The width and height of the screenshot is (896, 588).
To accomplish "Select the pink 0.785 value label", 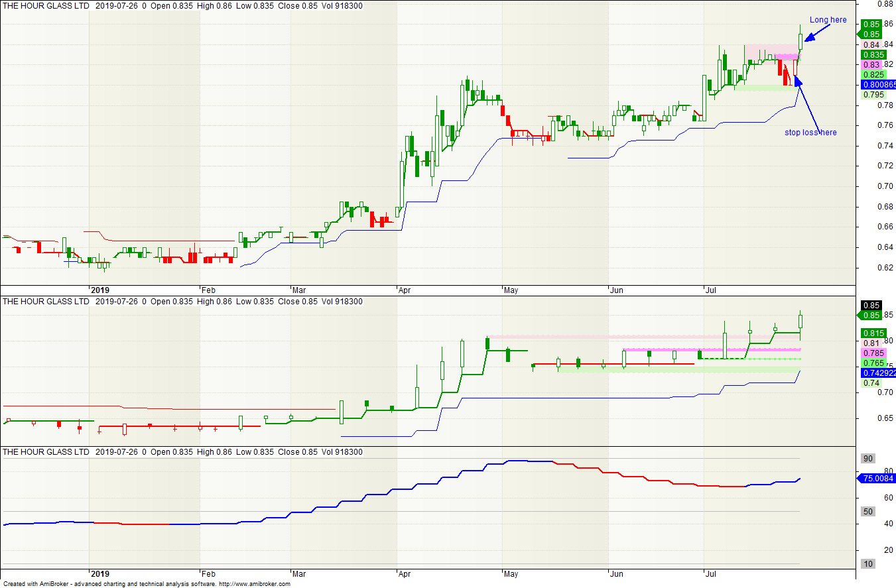I will click(x=873, y=353).
